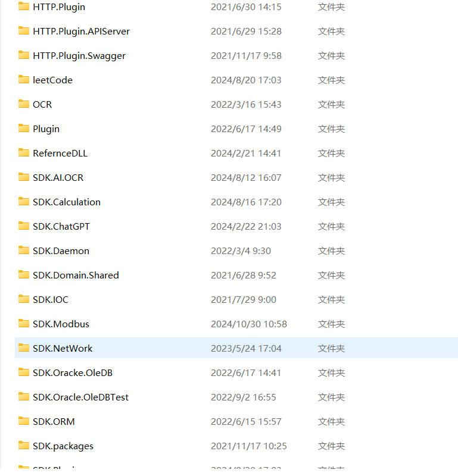The width and height of the screenshot is (458, 476).
Task: Click the date 2022/3/4 9:30
Action: [x=241, y=250]
